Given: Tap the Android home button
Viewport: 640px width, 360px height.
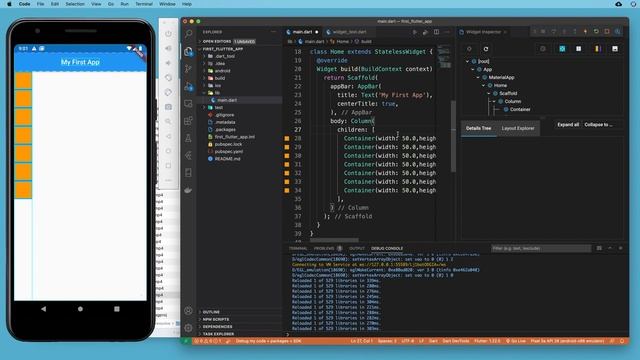Looking at the screenshot, I should pos(80,309).
